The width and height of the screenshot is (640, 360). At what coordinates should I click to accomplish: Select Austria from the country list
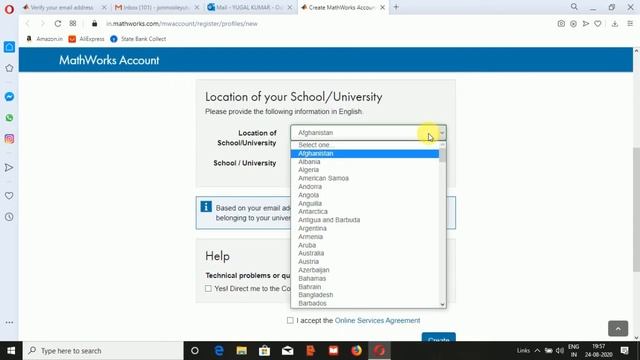coord(364,261)
